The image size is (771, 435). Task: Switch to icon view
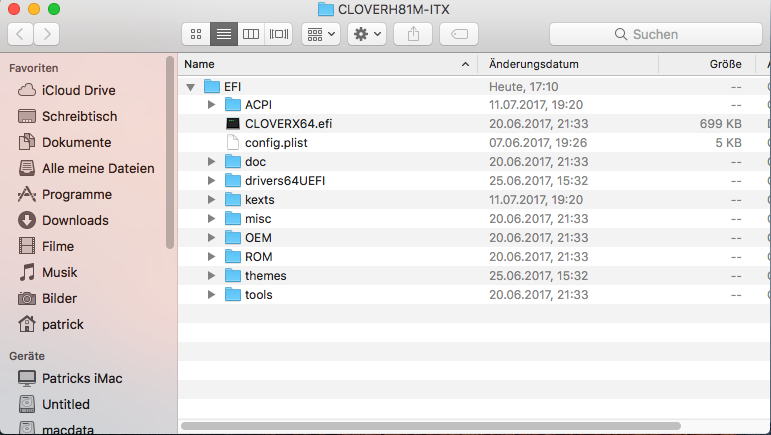tap(196, 34)
